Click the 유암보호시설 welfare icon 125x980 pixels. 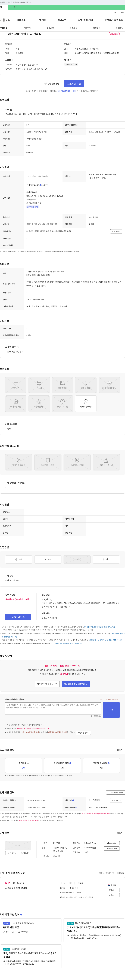point(63,404)
